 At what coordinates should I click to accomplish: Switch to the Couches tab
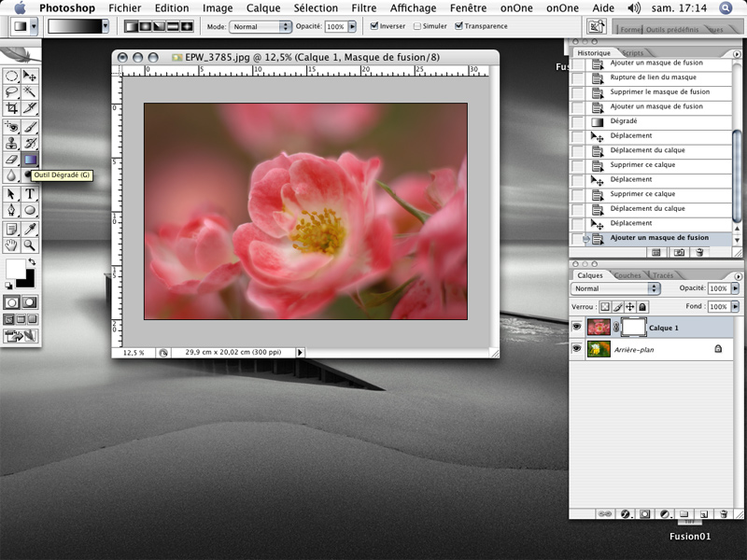(627, 275)
